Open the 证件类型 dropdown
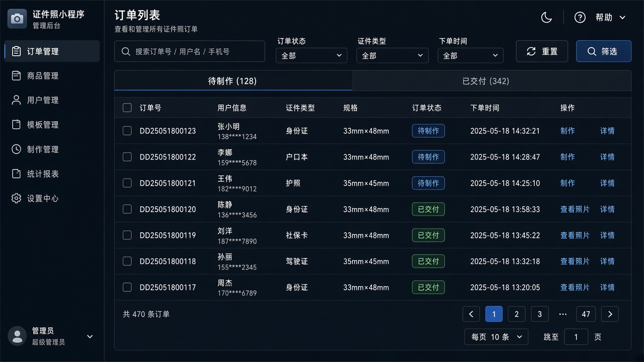 [x=392, y=55]
